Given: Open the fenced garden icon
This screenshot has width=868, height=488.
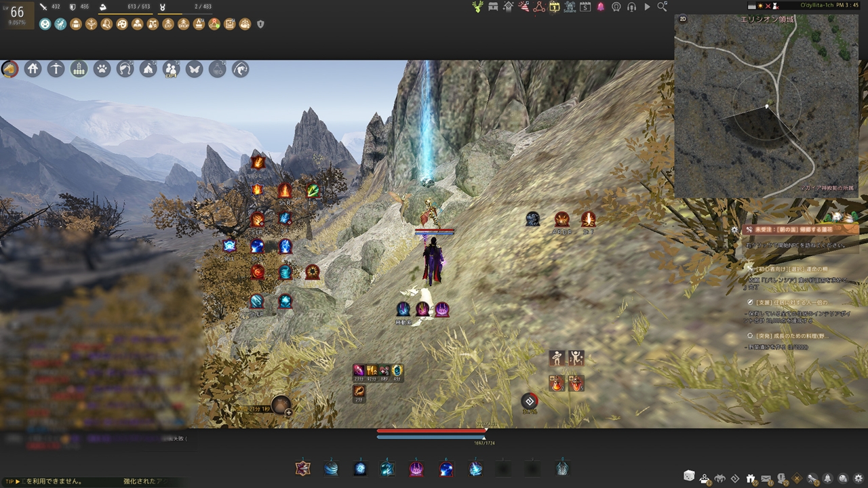Looking at the screenshot, I should click(x=79, y=69).
